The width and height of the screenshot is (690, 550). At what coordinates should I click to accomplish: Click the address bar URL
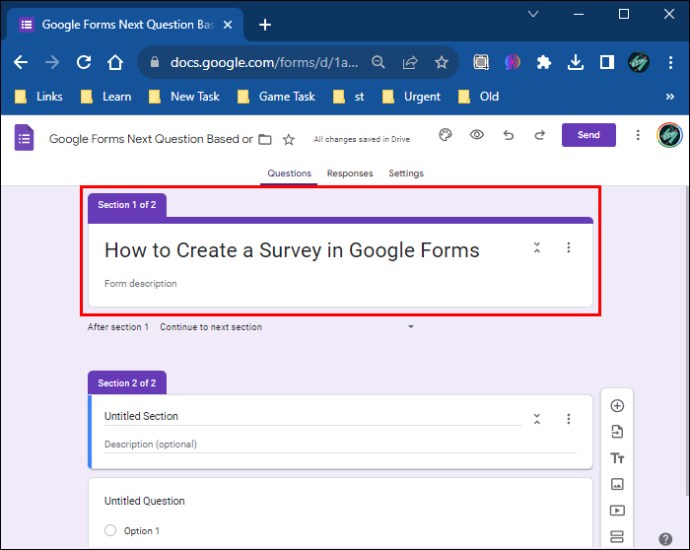click(264, 62)
